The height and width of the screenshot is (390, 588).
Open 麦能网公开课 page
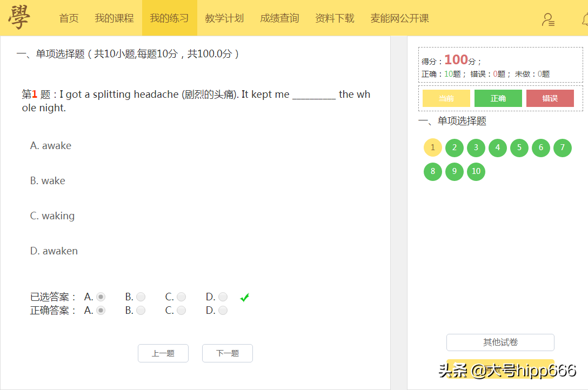click(x=399, y=18)
